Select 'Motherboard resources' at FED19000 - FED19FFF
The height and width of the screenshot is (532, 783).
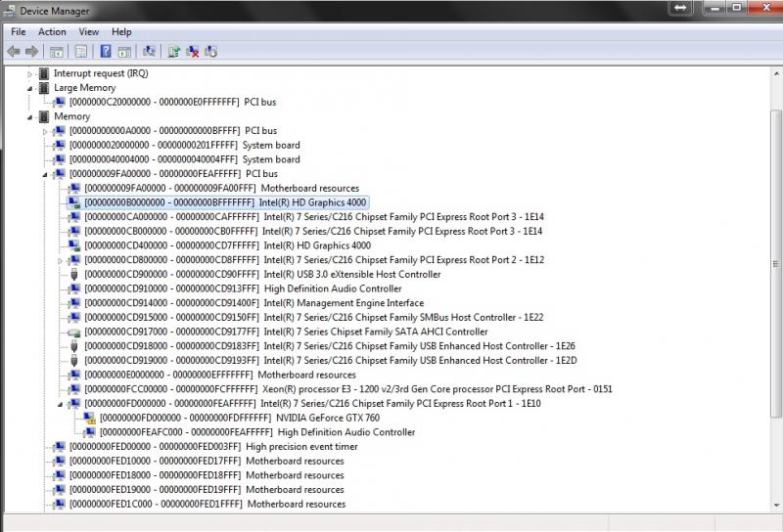coord(207,490)
